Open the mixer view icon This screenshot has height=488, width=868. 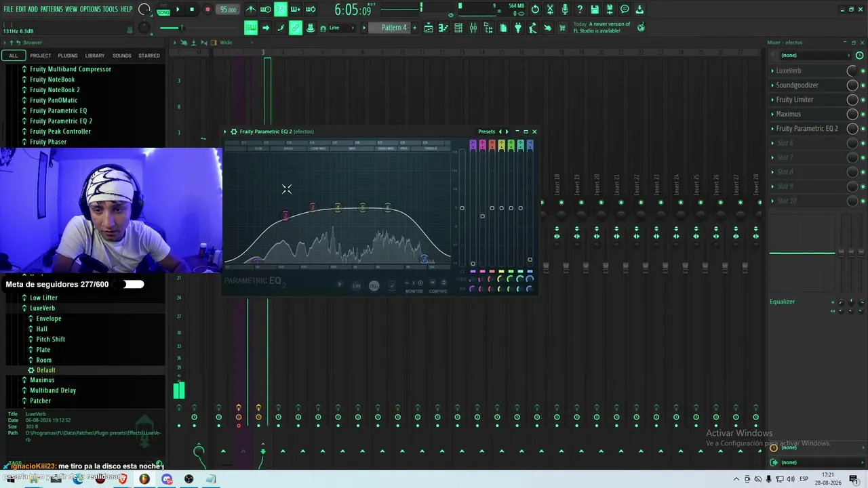[x=473, y=28]
